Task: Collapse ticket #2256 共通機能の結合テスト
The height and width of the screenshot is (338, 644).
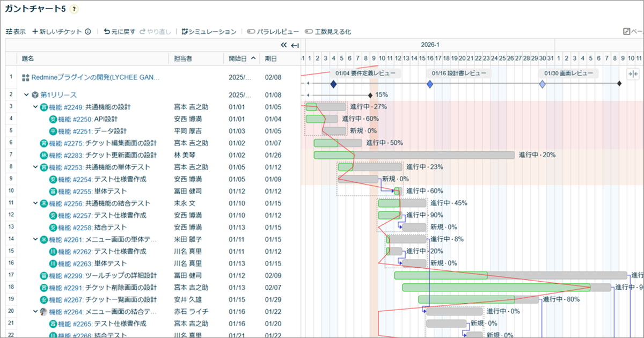Action: [x=35, y=203]
